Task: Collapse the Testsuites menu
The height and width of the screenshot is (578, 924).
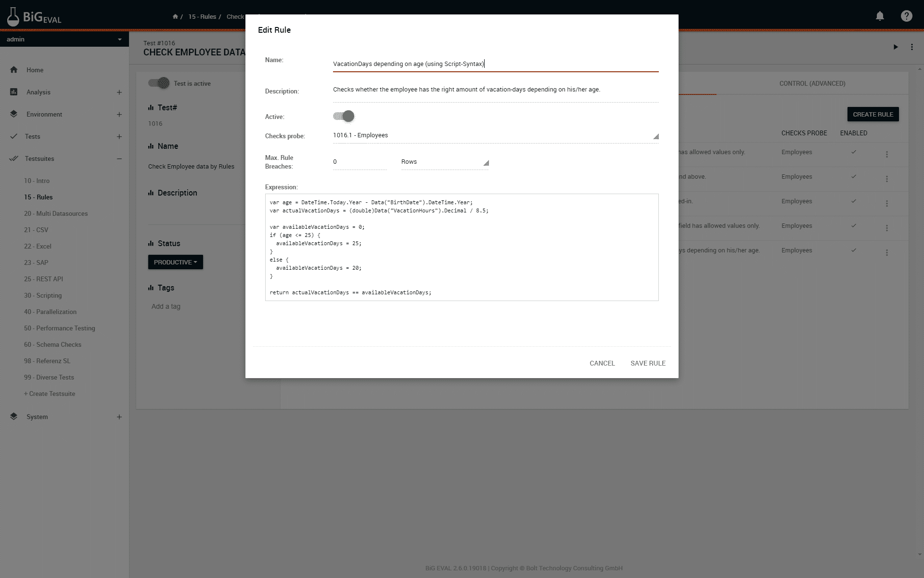Action: pos(119,158)
